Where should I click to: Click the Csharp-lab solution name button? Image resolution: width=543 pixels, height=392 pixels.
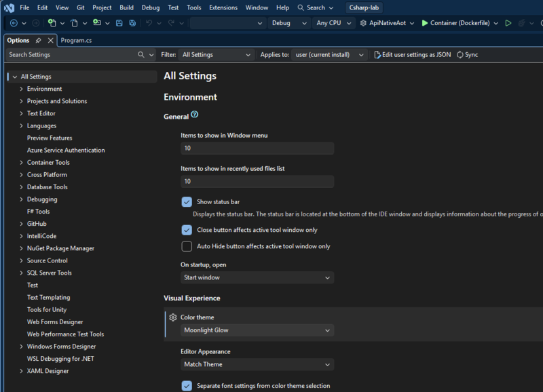[x=364, y=7]
